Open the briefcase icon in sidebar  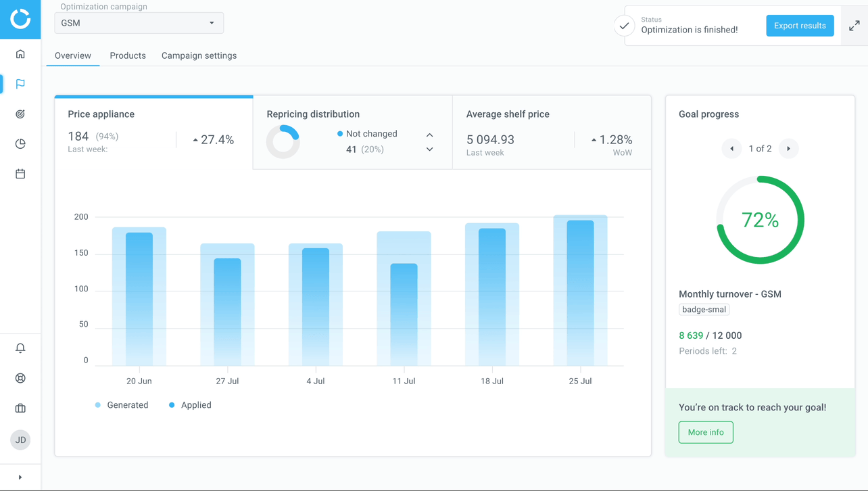pos(20,408)
